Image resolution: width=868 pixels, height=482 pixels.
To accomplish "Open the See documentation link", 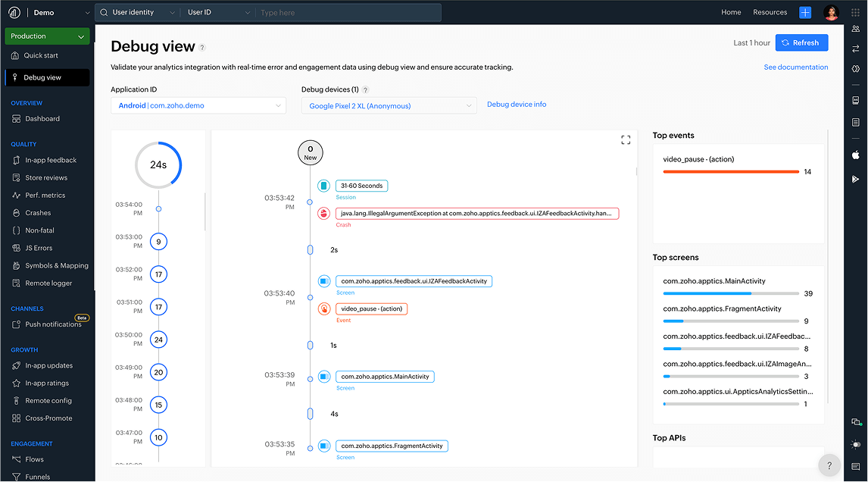I will [x=795, y=67].
